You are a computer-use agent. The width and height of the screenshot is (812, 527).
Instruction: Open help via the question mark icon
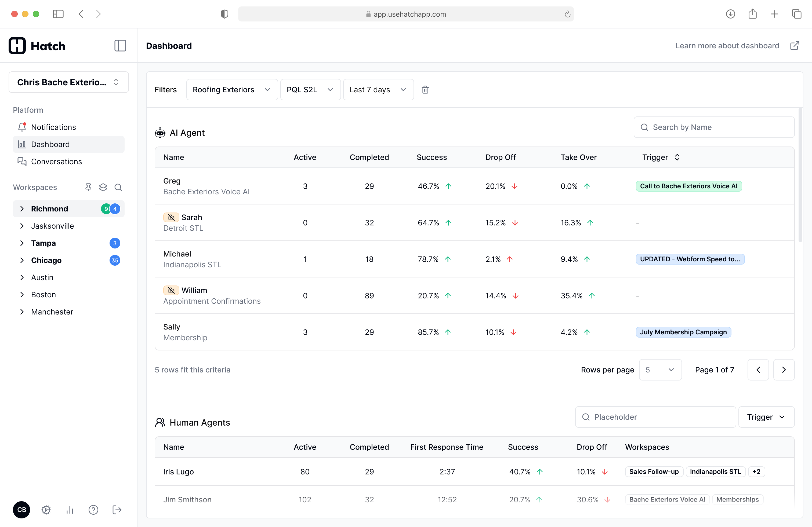coord(93,510)
